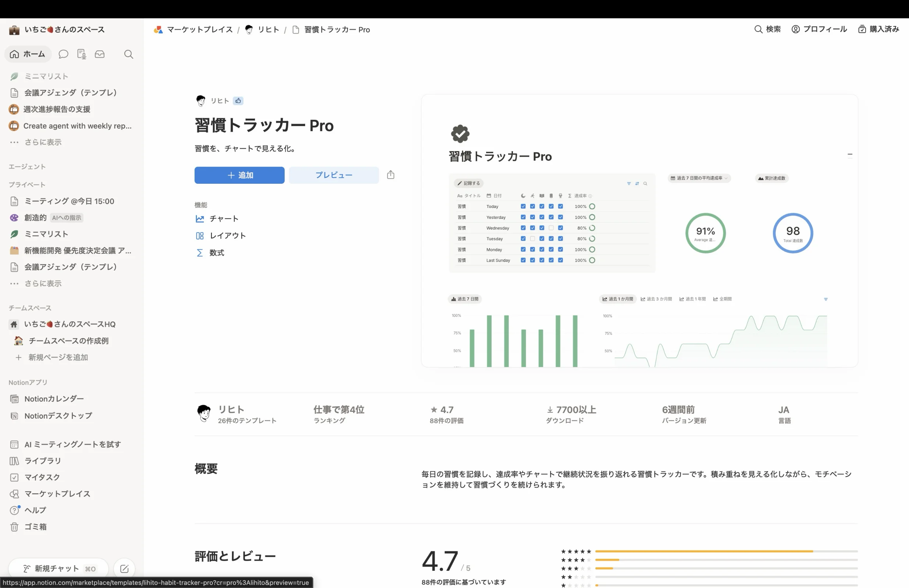Image resolution: width=909 pixels, height=588 pixels.
Task: Click the new page compose icon
Action: [124, 569]
